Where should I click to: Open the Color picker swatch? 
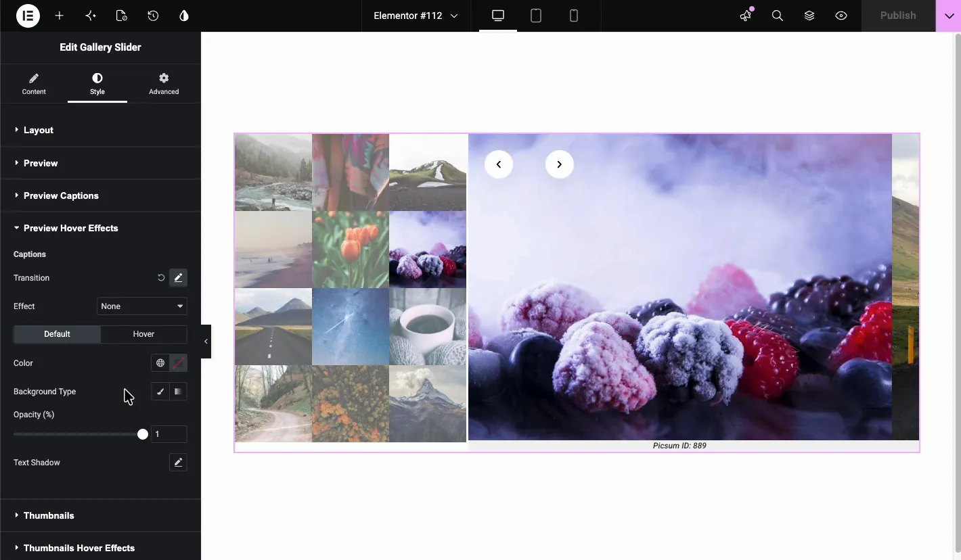point(179,363)
